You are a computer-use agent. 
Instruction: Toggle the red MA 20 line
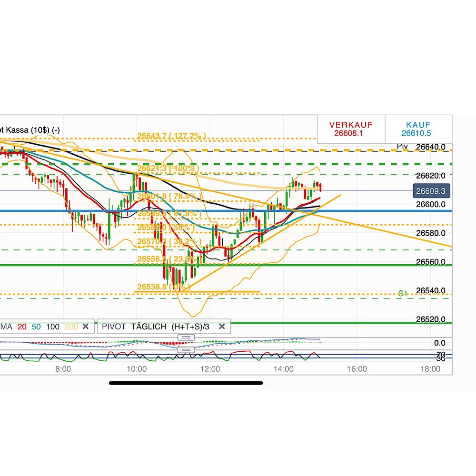(21, 327)
